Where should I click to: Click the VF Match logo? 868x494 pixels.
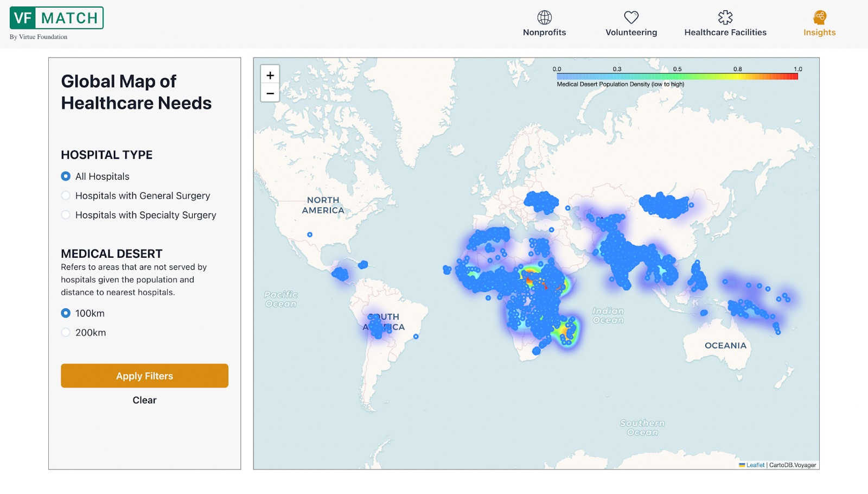tap(56, 17)
